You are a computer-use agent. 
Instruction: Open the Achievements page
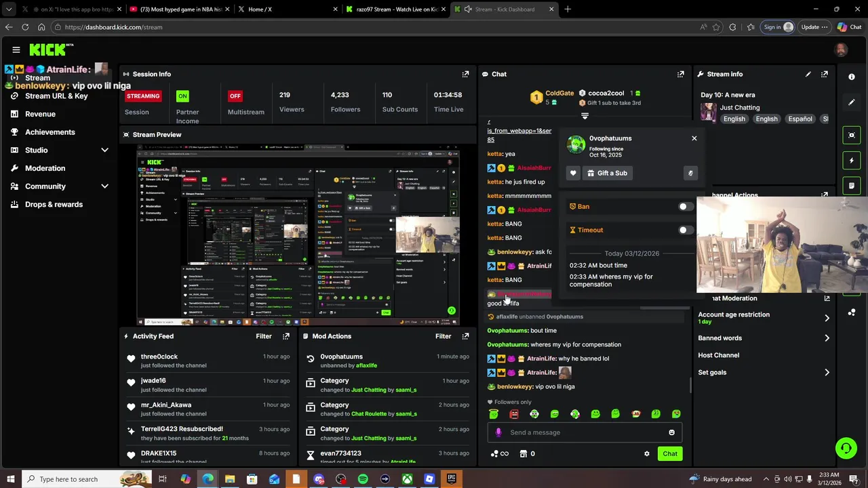tap(50, 132)
